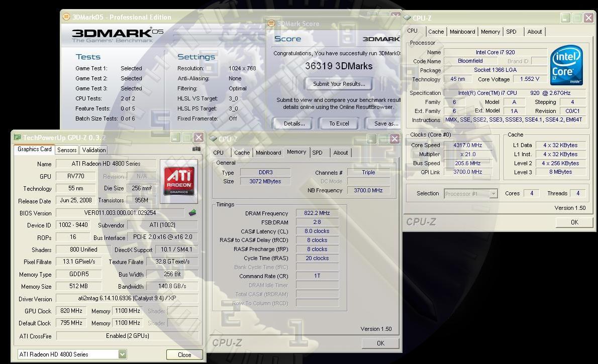The height and width of the screenshot is (364, 598).
Task: Click the GPU name field ATI Radeon HD 4800 Series
Action: coord(106,164)
